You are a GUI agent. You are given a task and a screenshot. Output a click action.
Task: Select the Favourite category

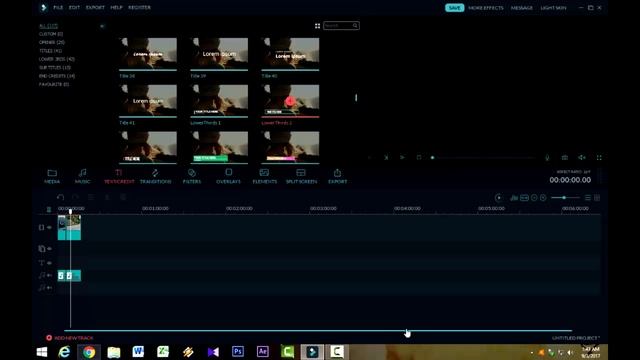coord(54,84)
